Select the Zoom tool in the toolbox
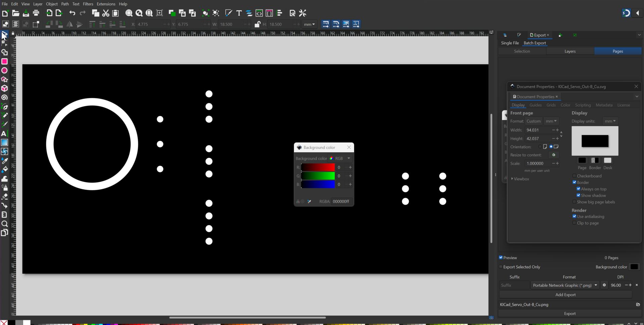Viewport: 644px width, 325px height. tap(4, 224)
